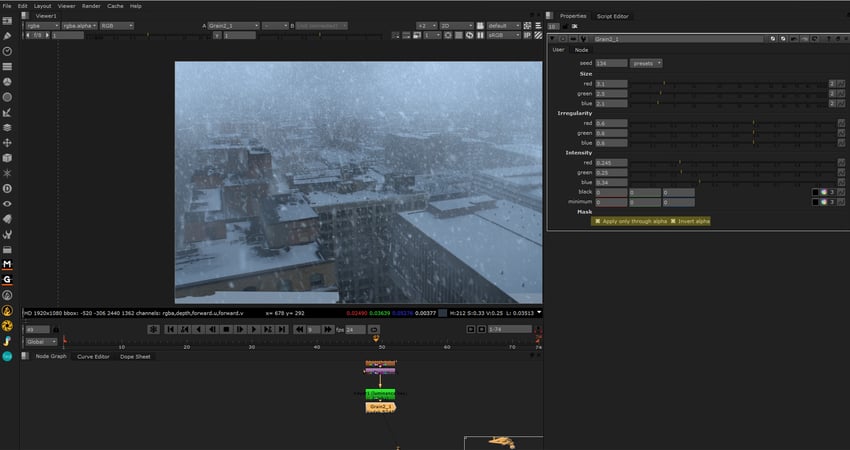Toggle the viewer pause button

pyautogui.click(x=480, y=35)
